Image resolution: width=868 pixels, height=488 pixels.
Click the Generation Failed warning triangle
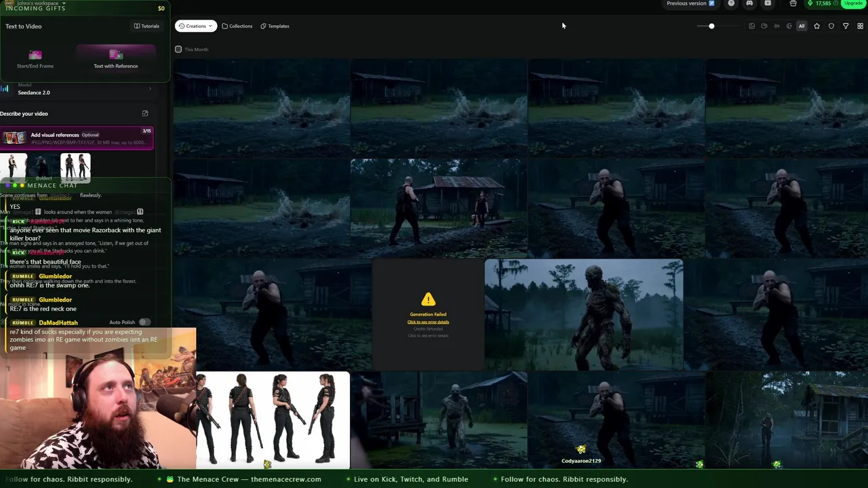point(428,300)
